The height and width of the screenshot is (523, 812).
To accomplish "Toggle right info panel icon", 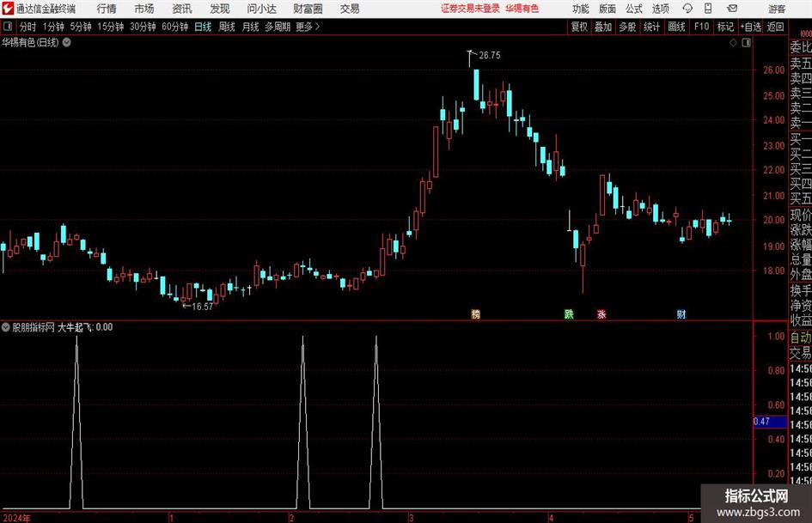I will pos(746,43).
